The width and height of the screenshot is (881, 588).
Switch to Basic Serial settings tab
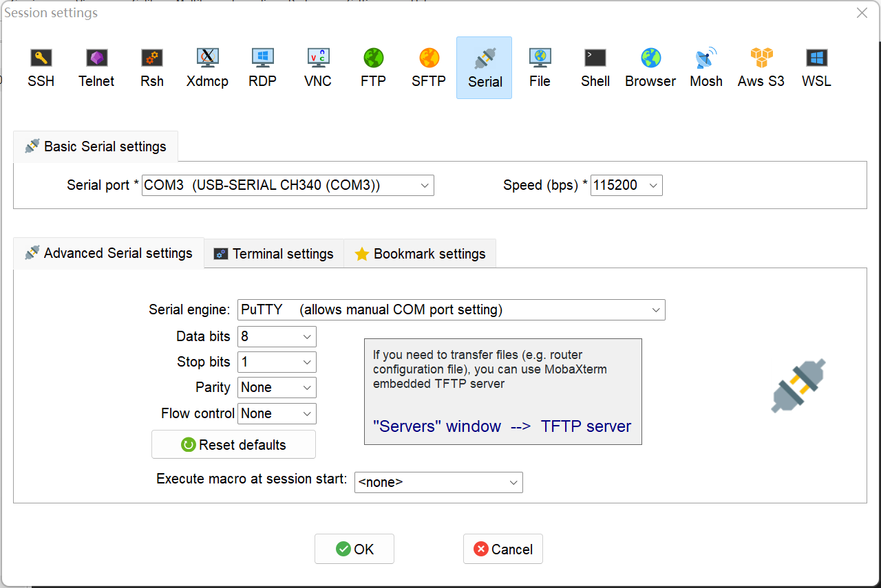(x=96, y=146)
